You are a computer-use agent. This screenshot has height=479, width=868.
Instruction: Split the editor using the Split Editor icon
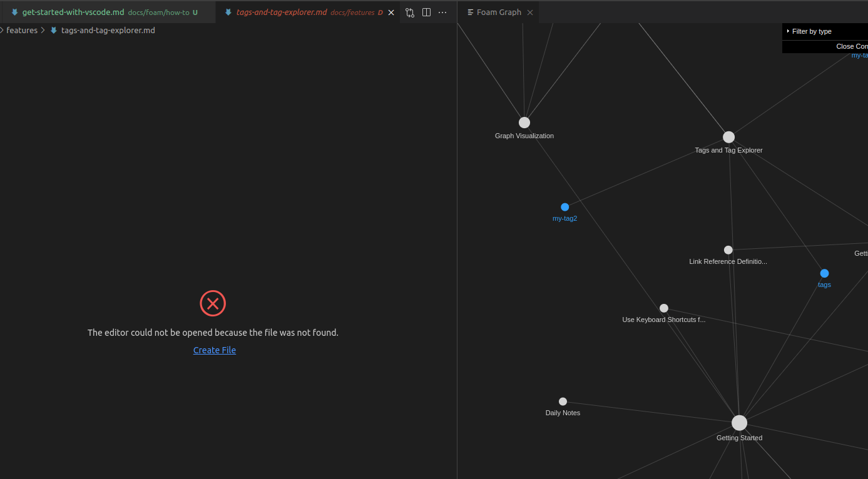pyautogui.click(x=426, y=12)
